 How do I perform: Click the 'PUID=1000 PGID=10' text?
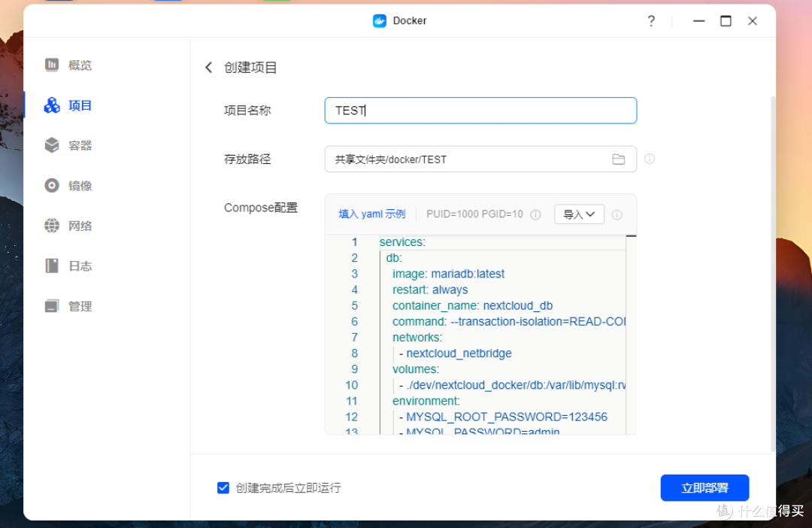(x=474, y=214)
